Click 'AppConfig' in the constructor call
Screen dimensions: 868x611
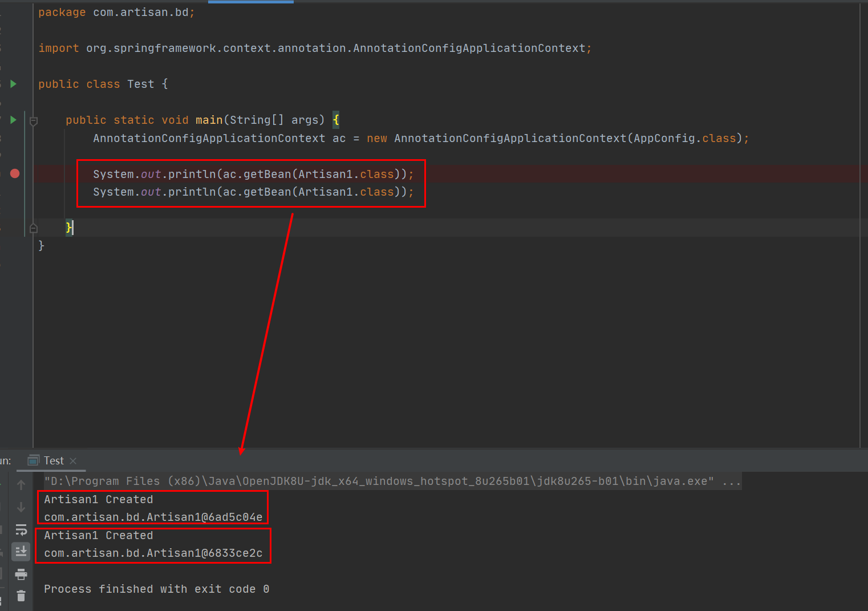pos(664,138)
